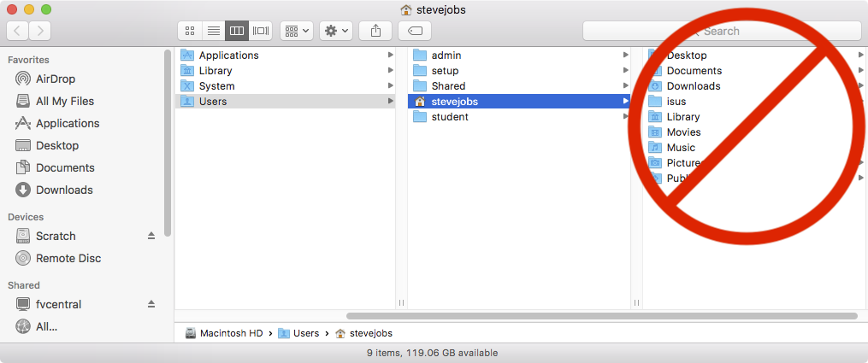Viewport: 868px width, 363px height.
Task: Select the Shared user folder
Action: coord(519,86)
